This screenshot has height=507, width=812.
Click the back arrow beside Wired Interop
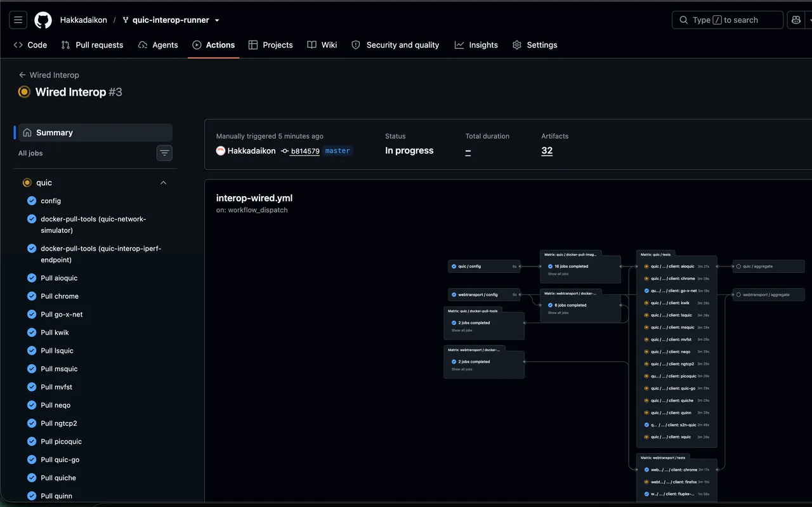(x=22, y=75)
